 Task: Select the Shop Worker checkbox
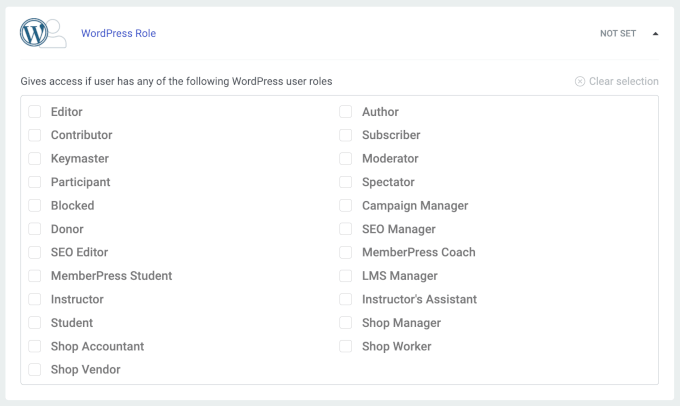tap(346, 346)
